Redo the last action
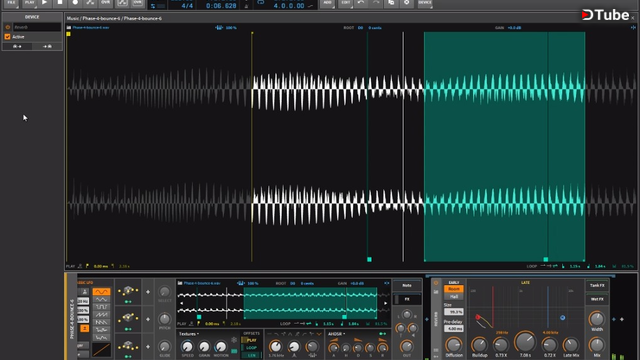 tap(376, 2)
